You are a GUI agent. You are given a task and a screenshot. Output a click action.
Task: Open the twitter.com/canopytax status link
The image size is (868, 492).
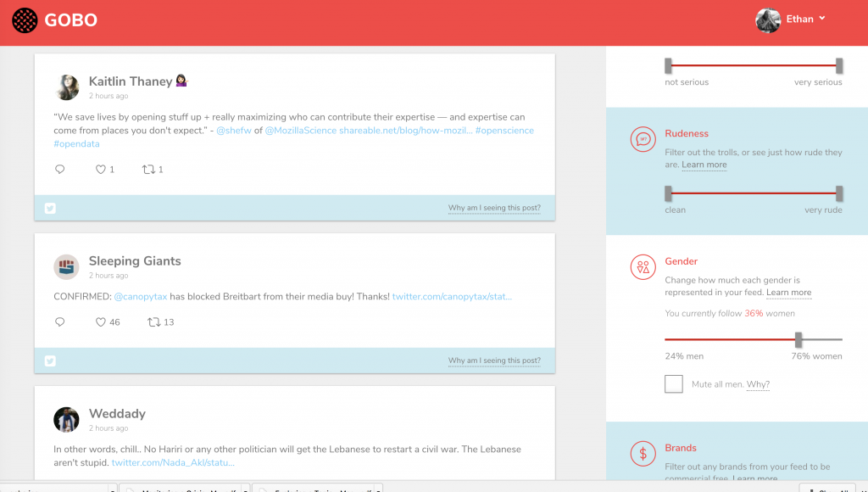pyautogui.click(x=452, y=297)
